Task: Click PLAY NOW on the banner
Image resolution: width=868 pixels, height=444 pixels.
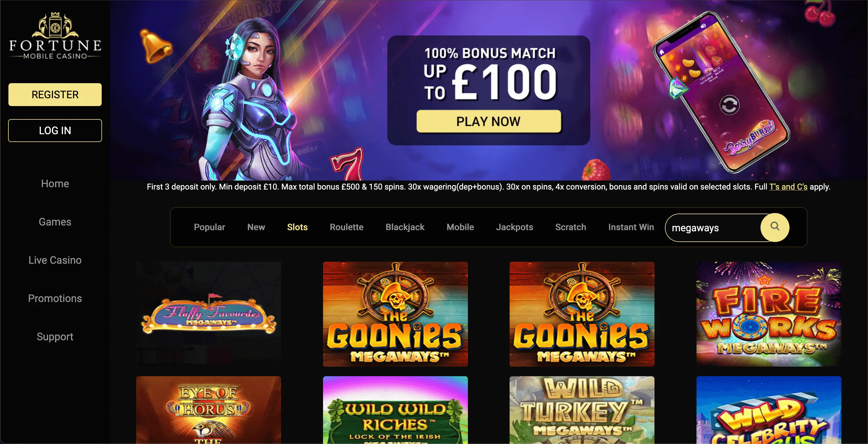Action: (488, 121)
